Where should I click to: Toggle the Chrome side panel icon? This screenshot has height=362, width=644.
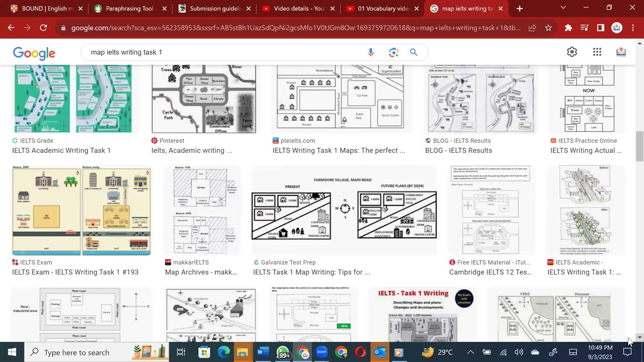pyautogui.click(x=600, y=28)
